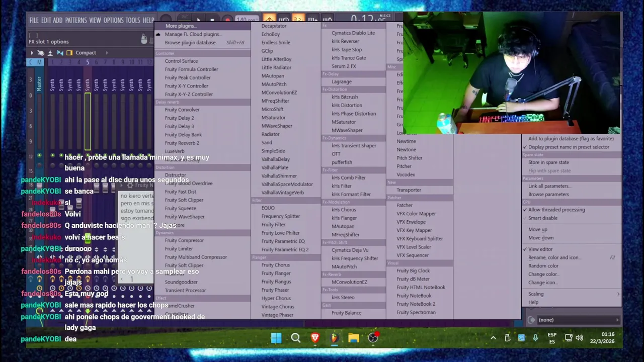Click the yellow square mixer view icon
Screen dimensions: 644x362
[x=69, y=53]
